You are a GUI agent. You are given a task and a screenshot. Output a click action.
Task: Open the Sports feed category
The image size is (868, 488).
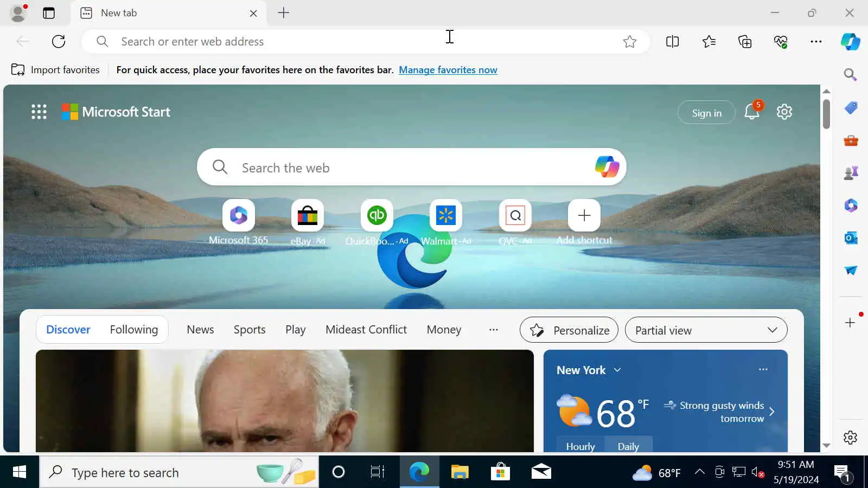coord(250,330)
